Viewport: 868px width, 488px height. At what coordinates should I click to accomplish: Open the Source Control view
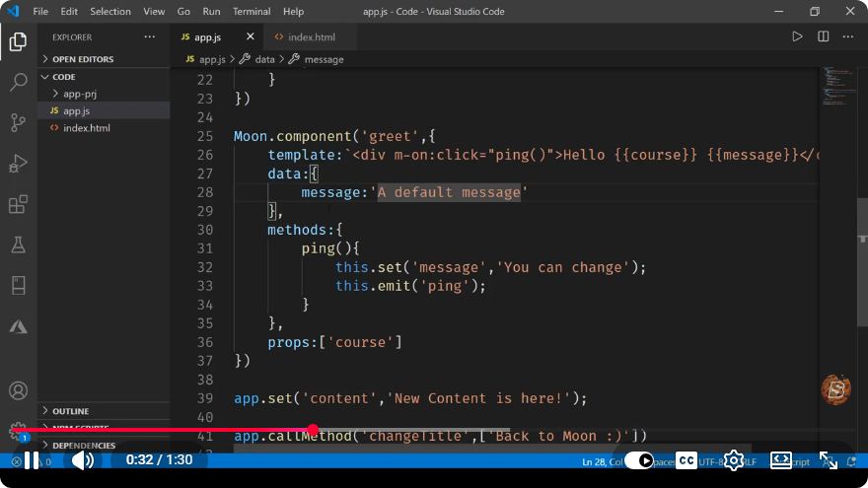tap(19, 122)
